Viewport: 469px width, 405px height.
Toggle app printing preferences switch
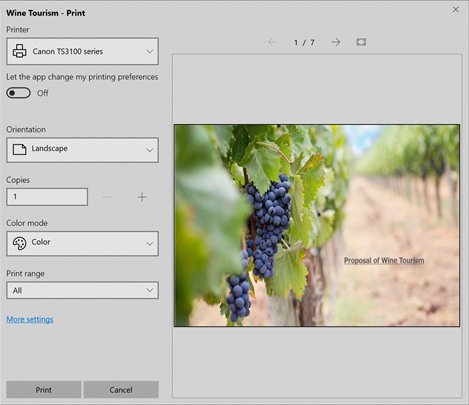18,93
